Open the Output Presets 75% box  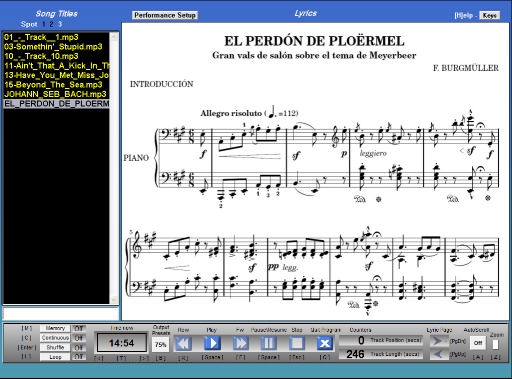click(161, 344)
